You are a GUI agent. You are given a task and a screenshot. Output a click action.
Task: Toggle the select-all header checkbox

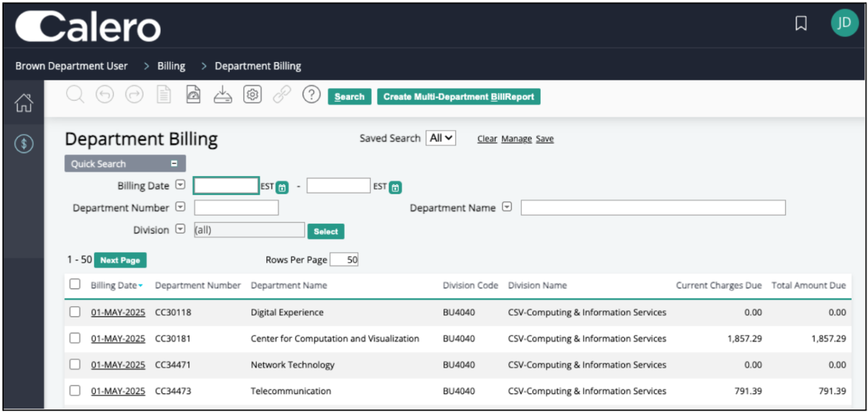coord(75,284)
